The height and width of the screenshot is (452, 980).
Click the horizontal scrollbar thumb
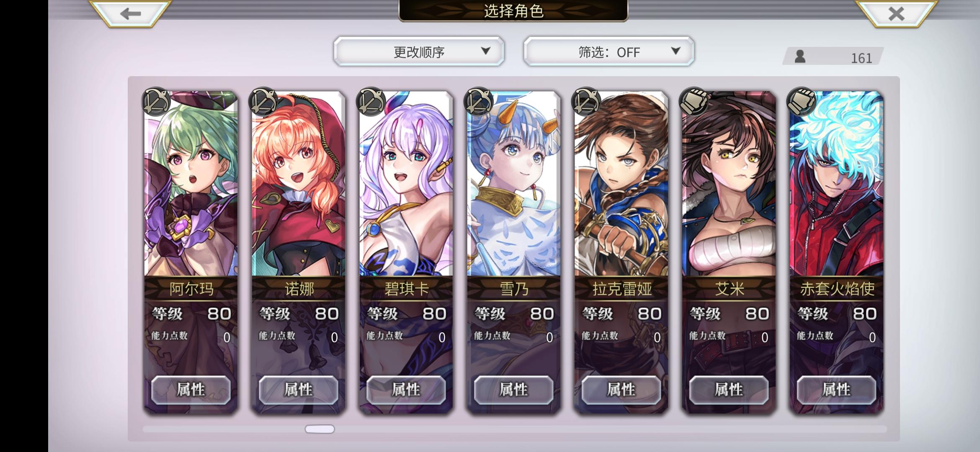click(x=320, y=429)
